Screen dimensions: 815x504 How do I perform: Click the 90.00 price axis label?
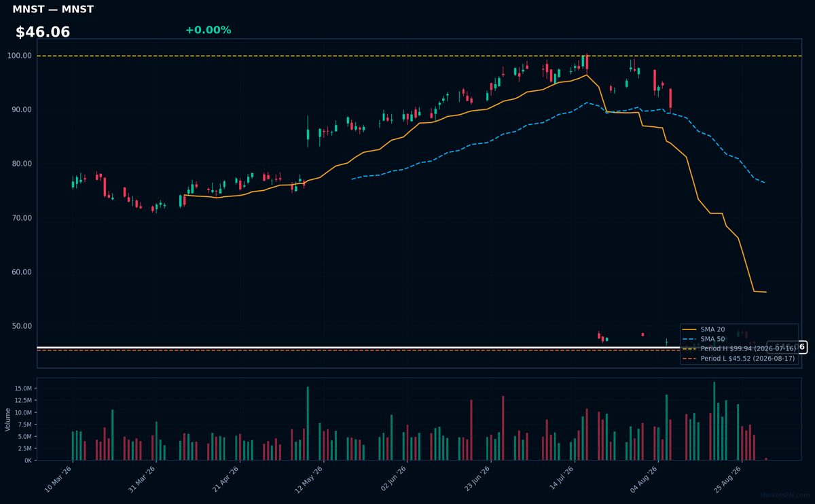coord(22,110)
